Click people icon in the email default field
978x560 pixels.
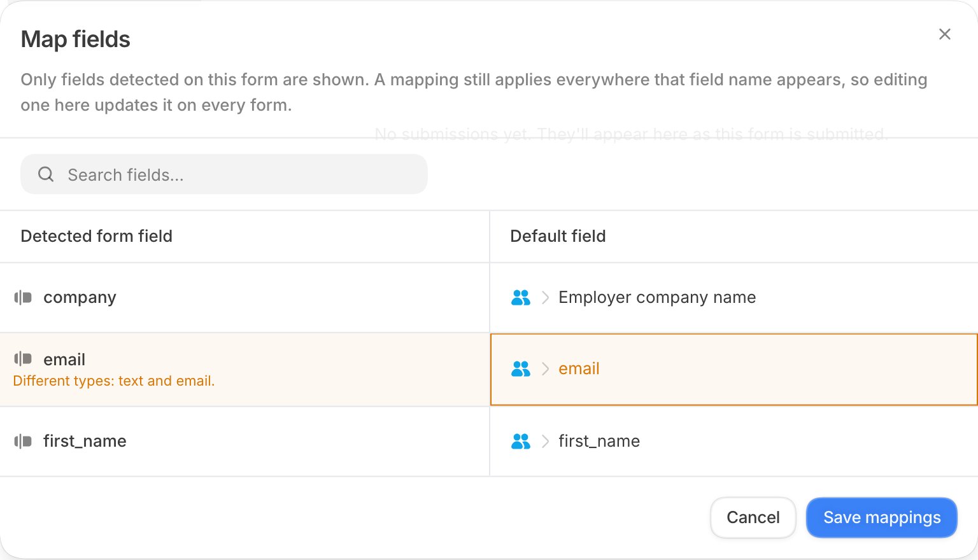(521, 368)
